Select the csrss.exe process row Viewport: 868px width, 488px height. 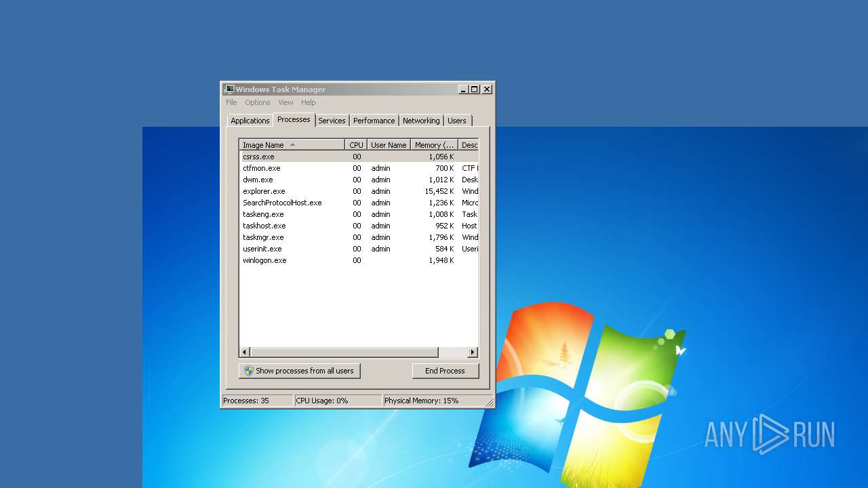pyautogui.click(x=359, y=157)
